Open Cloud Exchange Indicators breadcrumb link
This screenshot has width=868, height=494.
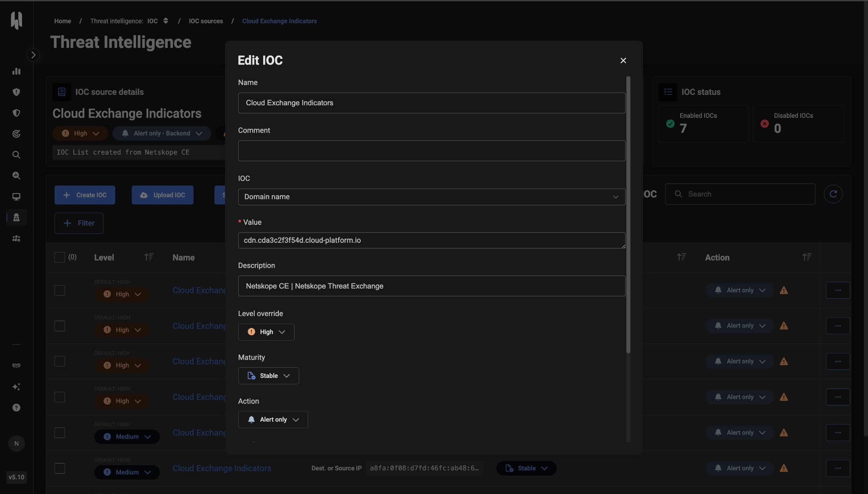click(x=279, y=21)
